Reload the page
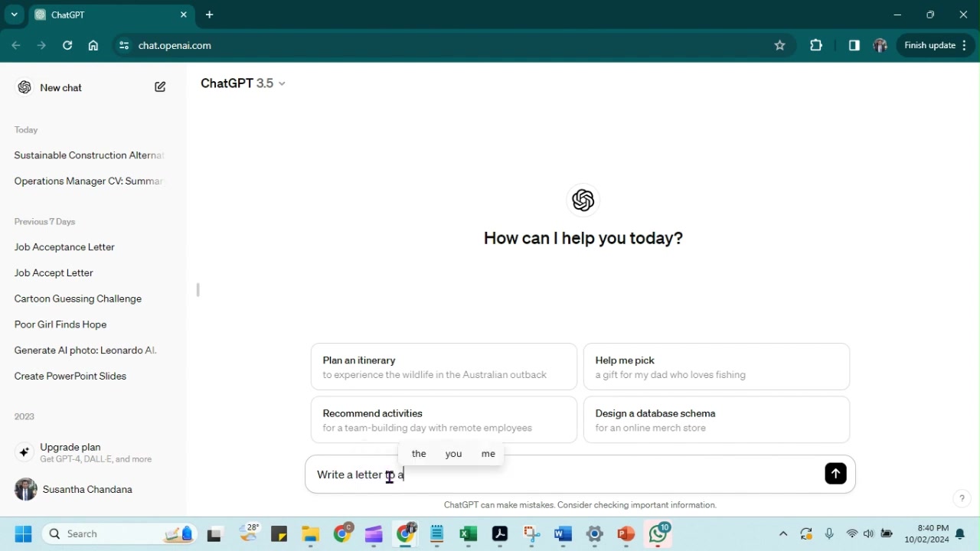This screenshot has width=980, height=551. tap(67, 45)
